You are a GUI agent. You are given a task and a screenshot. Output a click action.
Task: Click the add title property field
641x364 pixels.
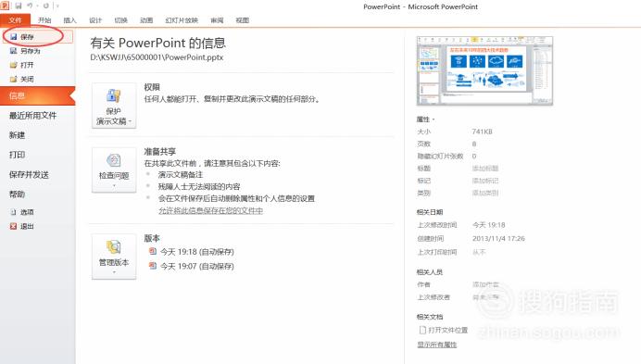pos(485,169)
